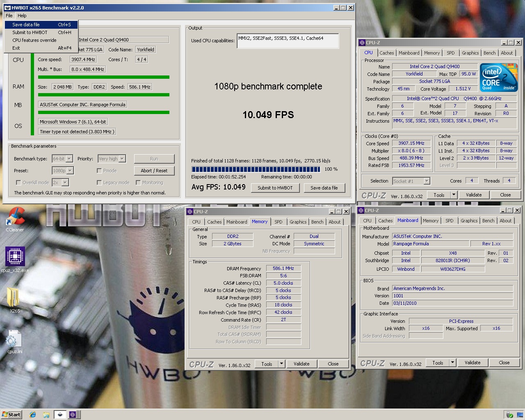The image size is (525, 420).
Task: Click HWBOT x265 window title icon
Action: tap(8, 7)
